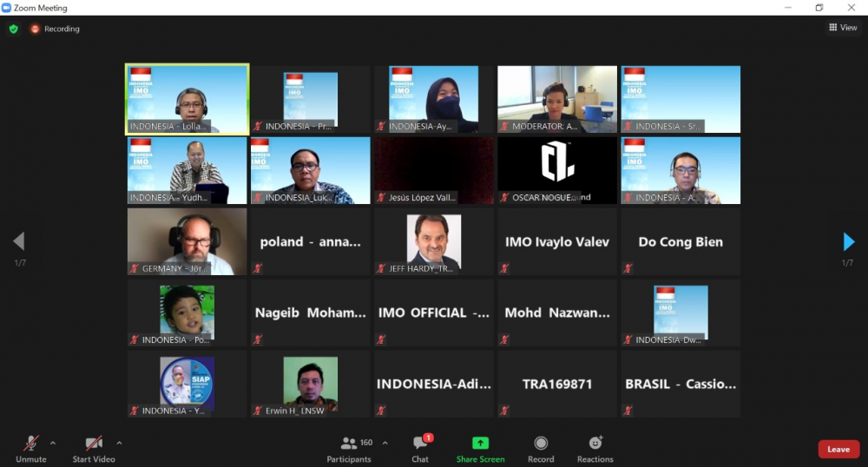Select Jesús López Vall... tile
This screenshot has width=868, height=467.
(434, 170)
